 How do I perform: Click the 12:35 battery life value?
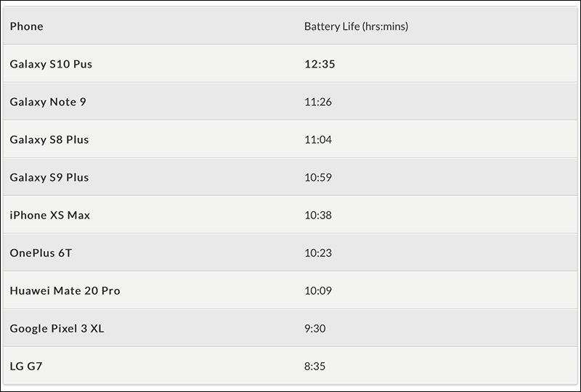[x=320, y=64]
